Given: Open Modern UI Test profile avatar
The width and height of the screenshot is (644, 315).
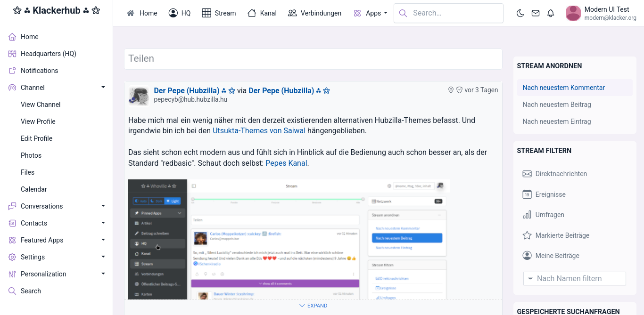Looking at the screenshot, I should [573, 13].
